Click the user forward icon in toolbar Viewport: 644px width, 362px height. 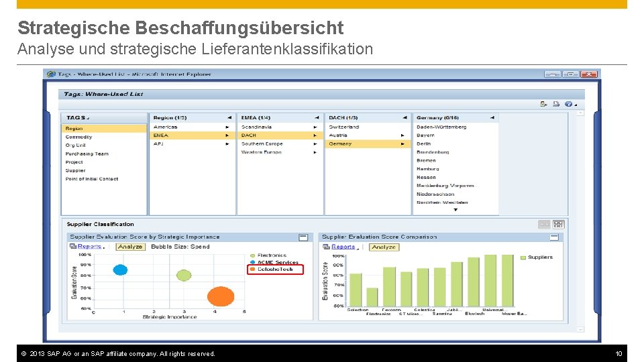(x=543, y=105)
